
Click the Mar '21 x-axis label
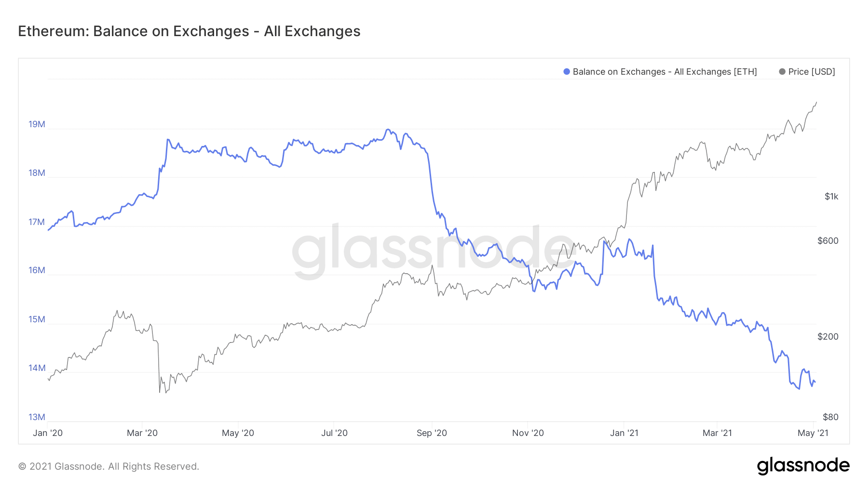point(717,433)
